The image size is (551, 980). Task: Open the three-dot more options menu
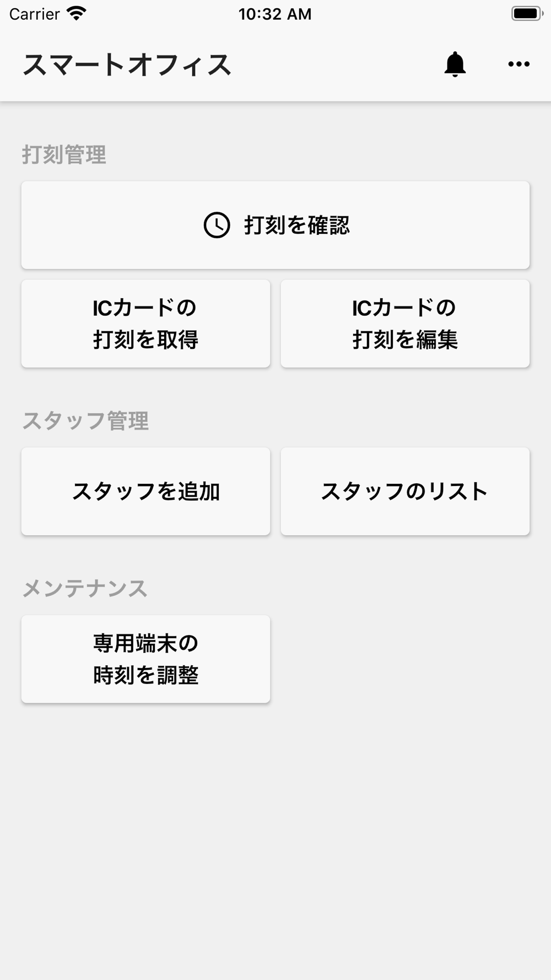point(518,64)
